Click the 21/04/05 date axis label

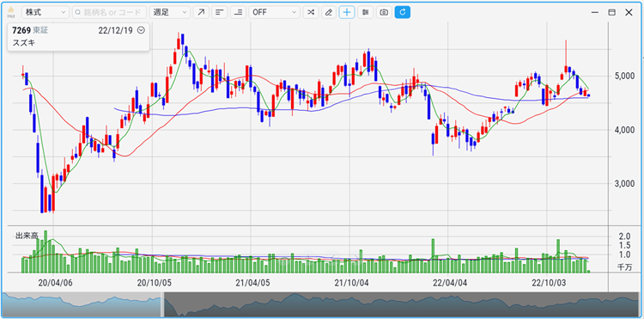(252, 283)
